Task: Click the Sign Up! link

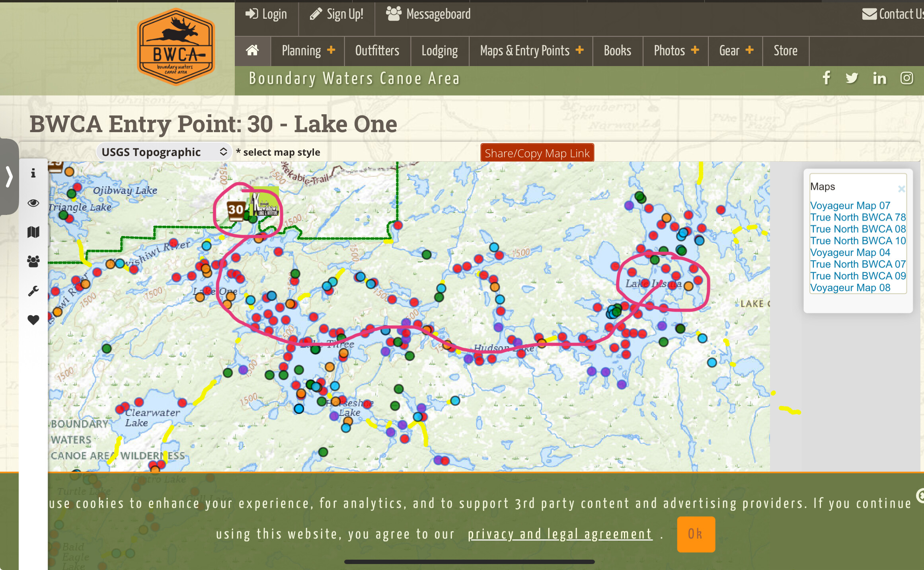Action: click(337, 14)
